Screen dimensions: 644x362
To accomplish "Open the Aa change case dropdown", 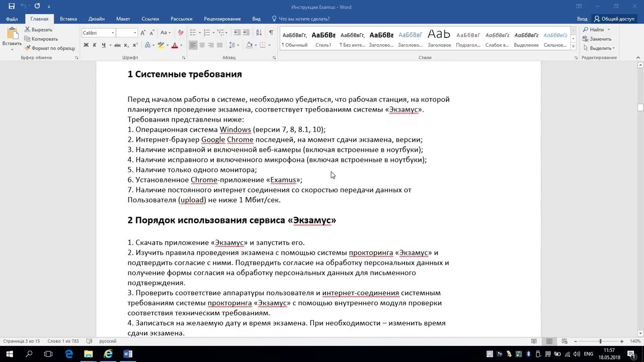I will 165,33.
